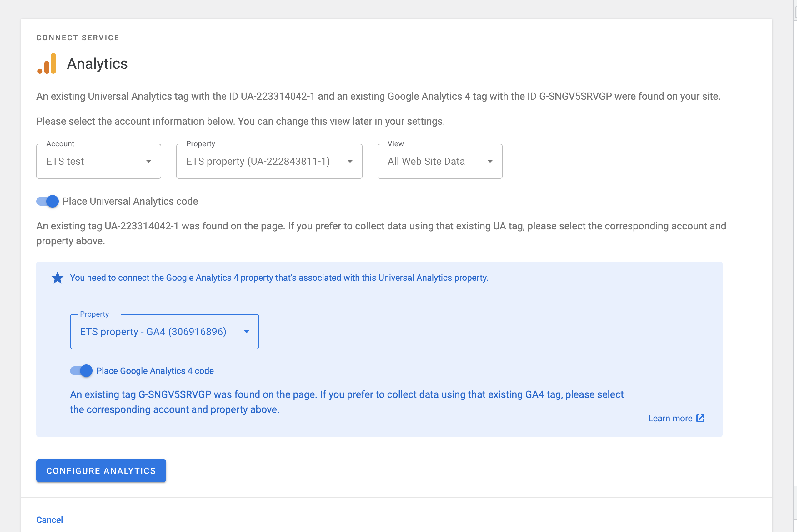Click the blue star notice icon
This screenshot has width=797, height=532.
click(x=57, y=278)
